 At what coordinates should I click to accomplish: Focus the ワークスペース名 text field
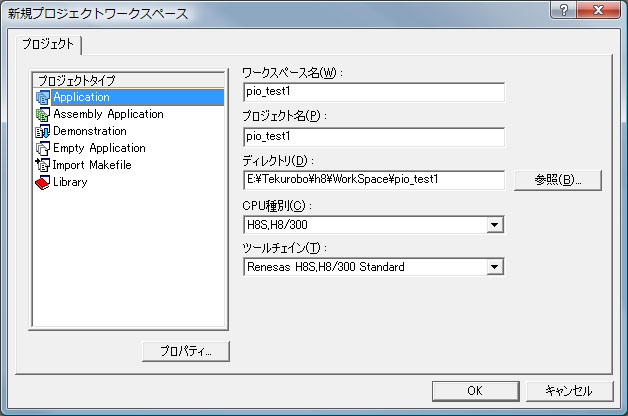pos(373,93)
